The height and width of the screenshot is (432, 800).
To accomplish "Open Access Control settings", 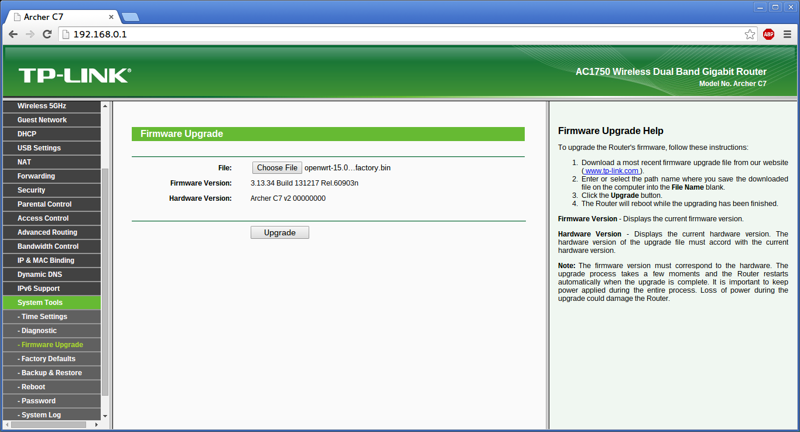I will (52, 218).
